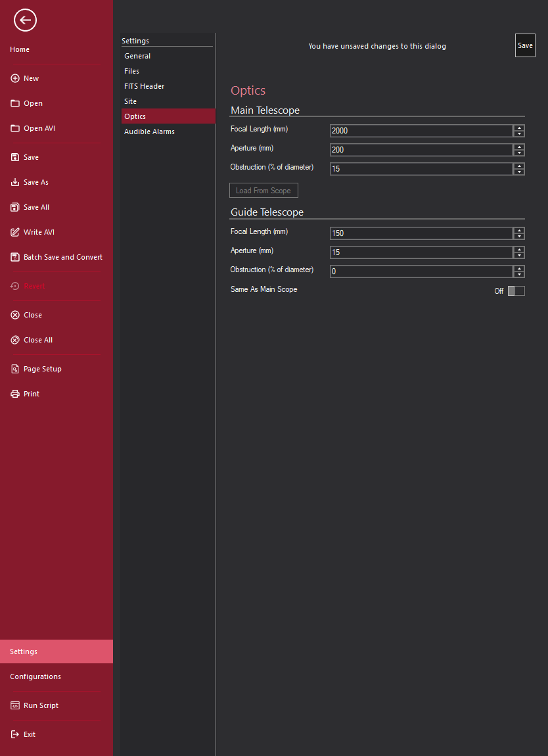Decrease Main Telescope Aperture with down arrow
The image size is (548, 756).
coord(519,153)
